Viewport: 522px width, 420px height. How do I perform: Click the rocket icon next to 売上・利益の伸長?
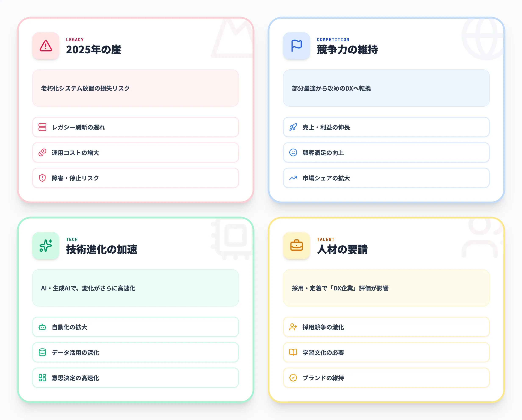coord(293,127)
